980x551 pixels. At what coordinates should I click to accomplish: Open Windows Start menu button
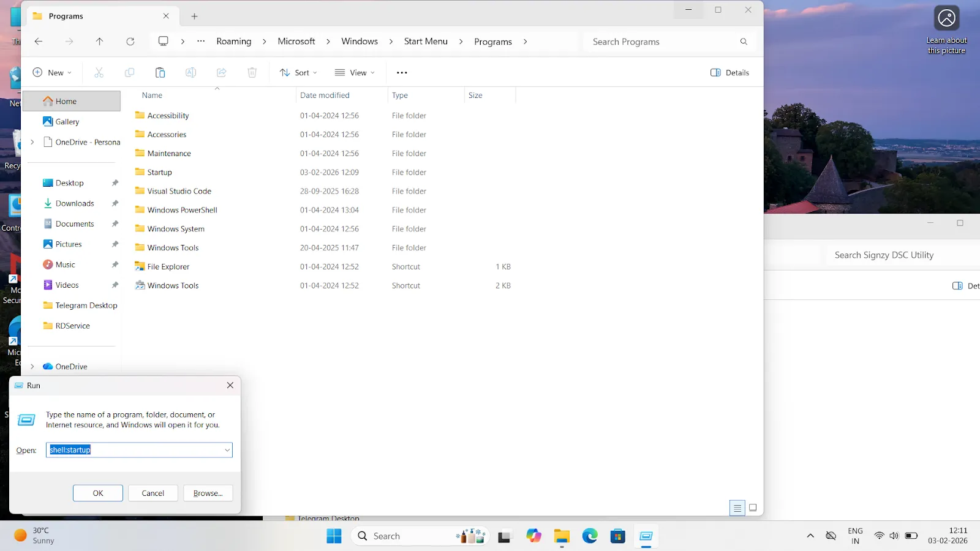(334, 536)
